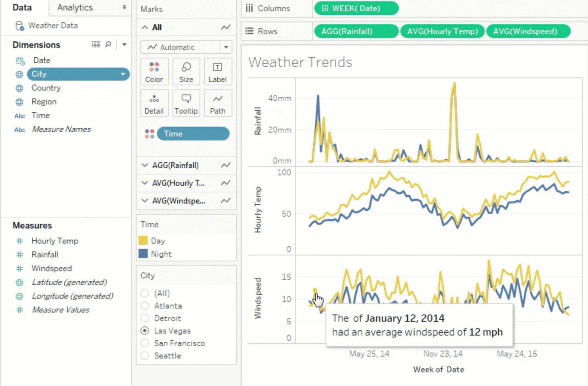
Task: Open the Automatic mark type dropdown
Action: click(226, 47)
